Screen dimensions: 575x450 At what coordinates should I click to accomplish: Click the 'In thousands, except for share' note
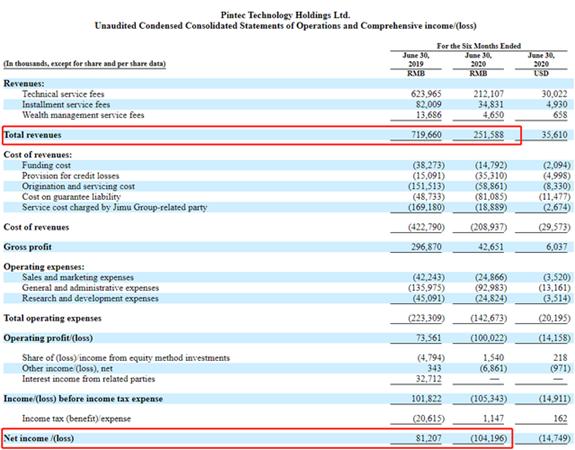point(85,63)
